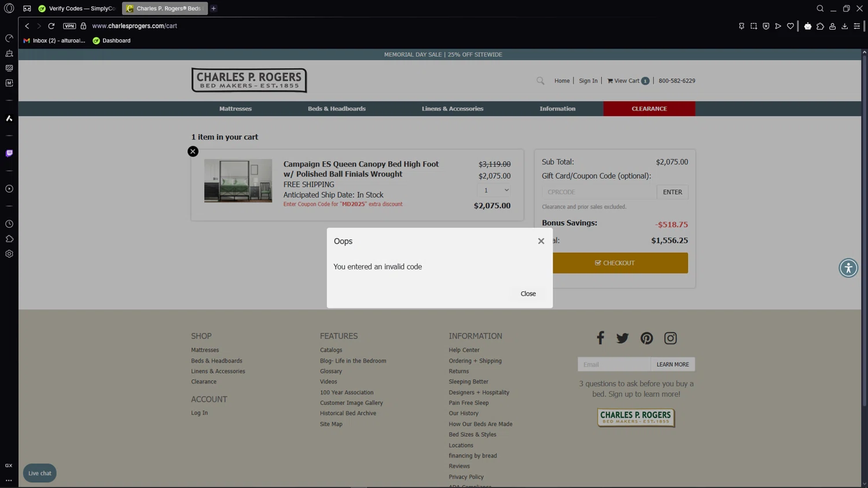This screenshot has width=868, height=488.
Task: Click the browser back arrow
Action: pos(27,26)
